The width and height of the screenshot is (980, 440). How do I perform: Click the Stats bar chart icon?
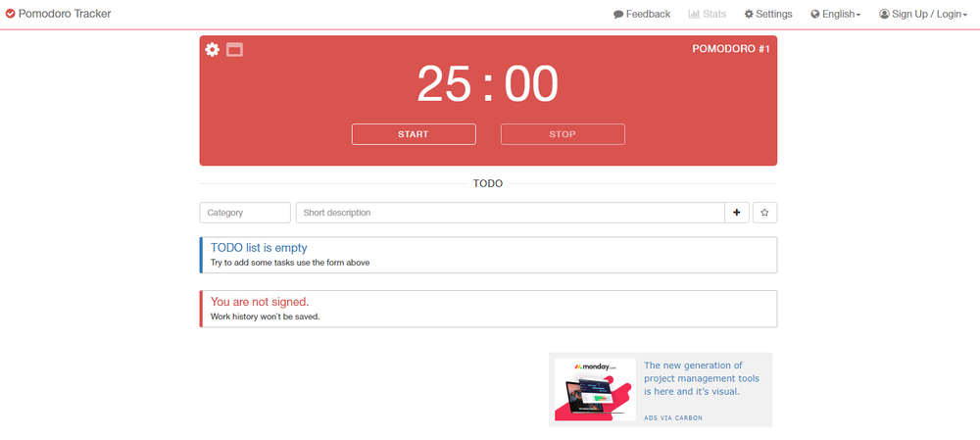[694, 15]
